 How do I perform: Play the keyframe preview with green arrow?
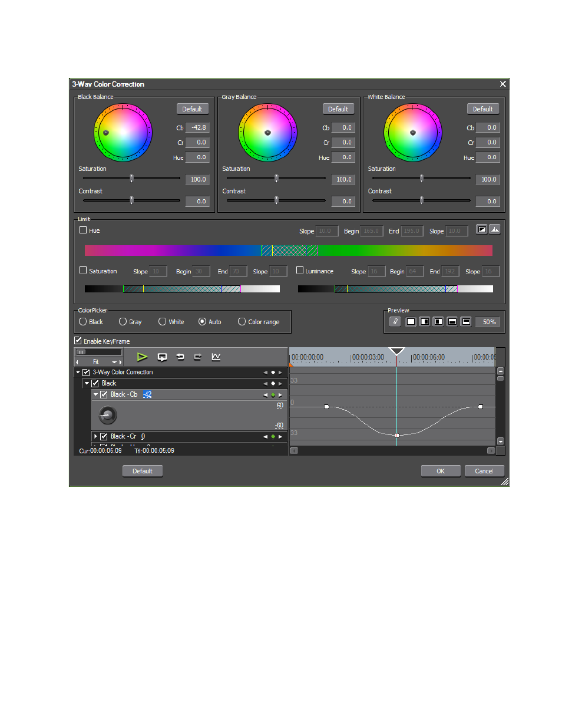point(142,357)
